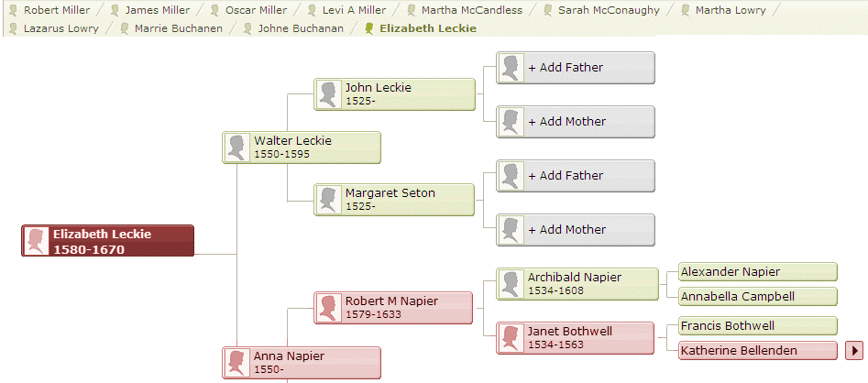Add a mother for John Leckie
Image resolution: width=868 pixels, height=383 pixels.
(x=577, y=122)
